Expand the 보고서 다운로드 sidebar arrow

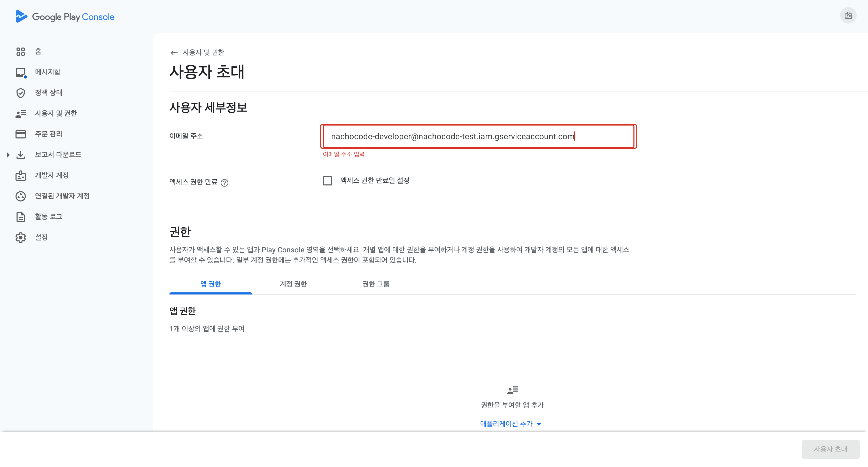click(x=8, y=155)
